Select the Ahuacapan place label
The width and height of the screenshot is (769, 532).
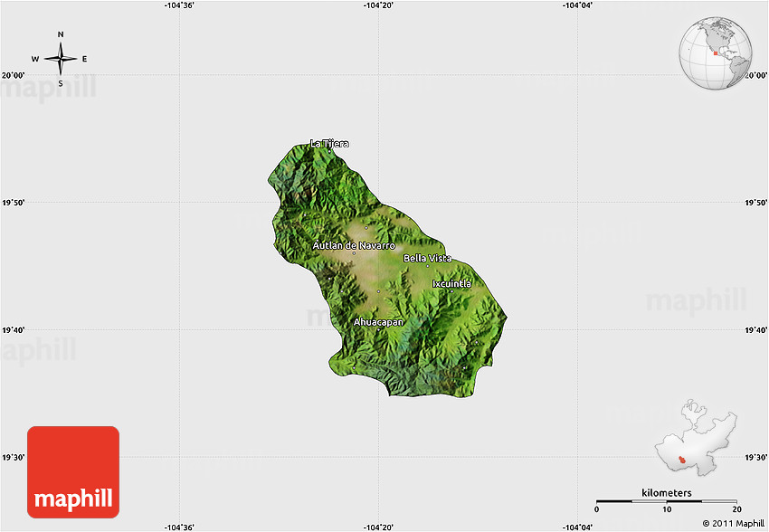coord(378,321)
